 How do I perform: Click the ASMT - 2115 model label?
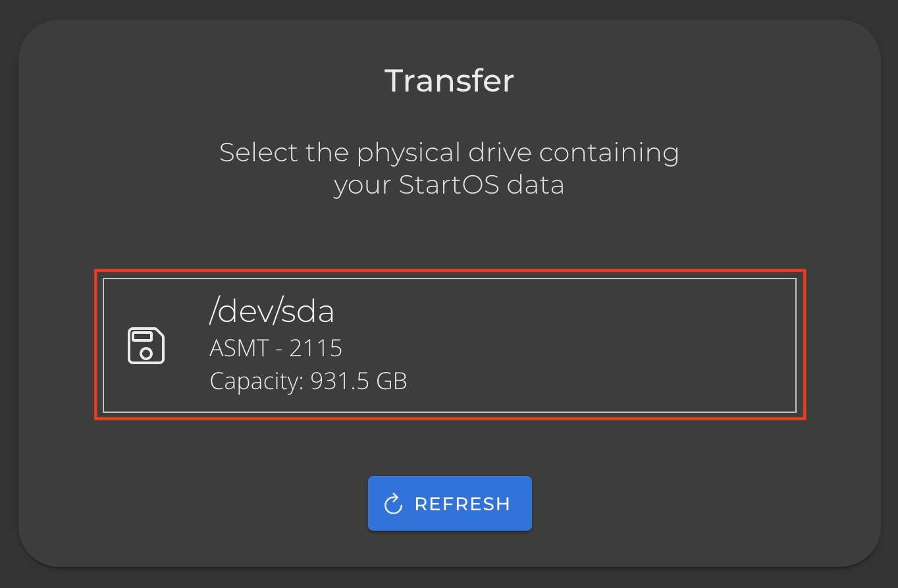click(276, 348)
